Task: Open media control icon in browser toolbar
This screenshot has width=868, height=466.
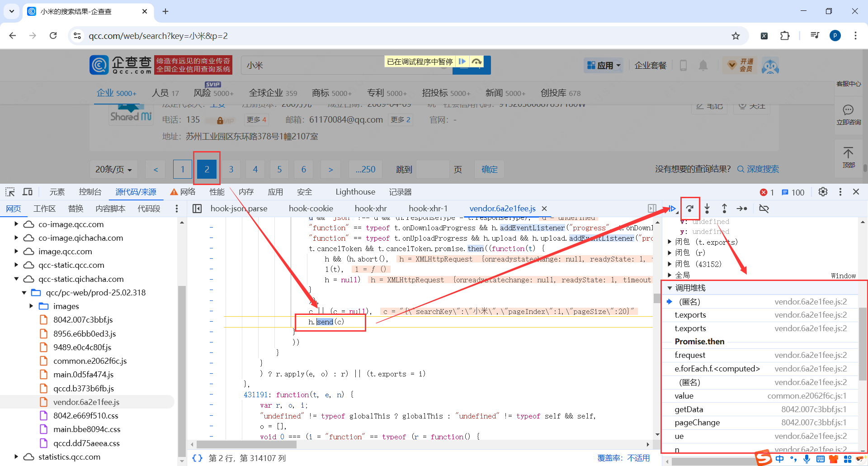Action: pos(815,36)
